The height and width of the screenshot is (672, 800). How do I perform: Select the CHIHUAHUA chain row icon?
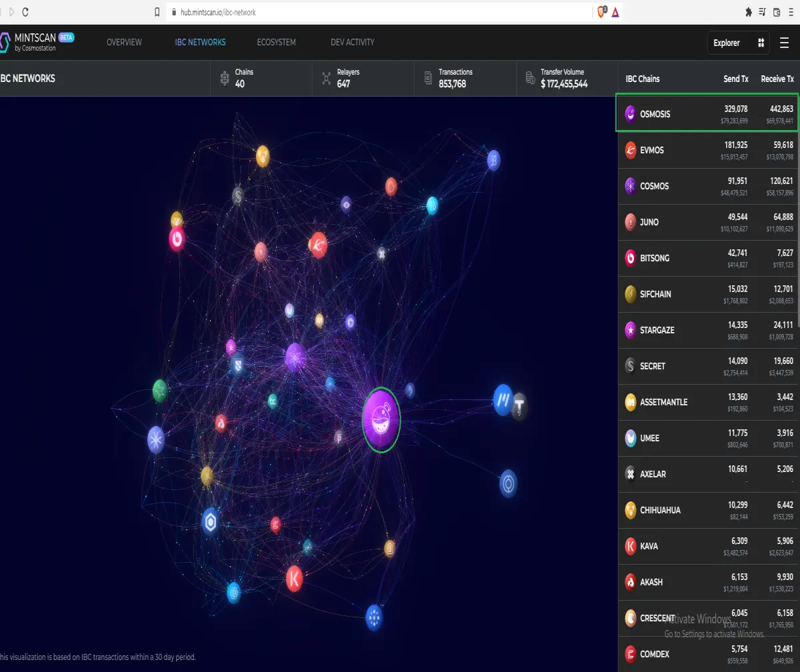click(x=630, y=510)
